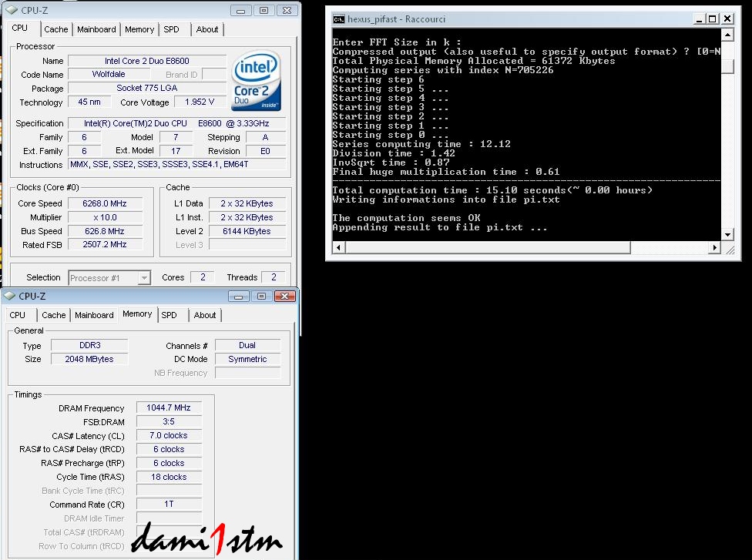This screenshot has height=560, width=752.
Task: Open the SPD tab in top CPU-Z window
Action: (171, 29)
